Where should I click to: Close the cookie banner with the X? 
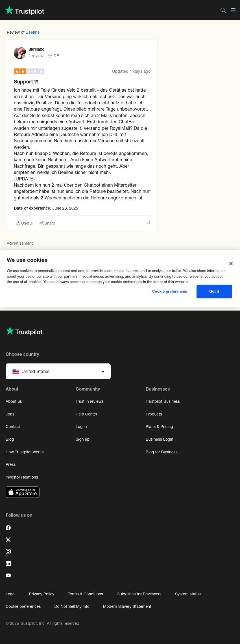231,264
